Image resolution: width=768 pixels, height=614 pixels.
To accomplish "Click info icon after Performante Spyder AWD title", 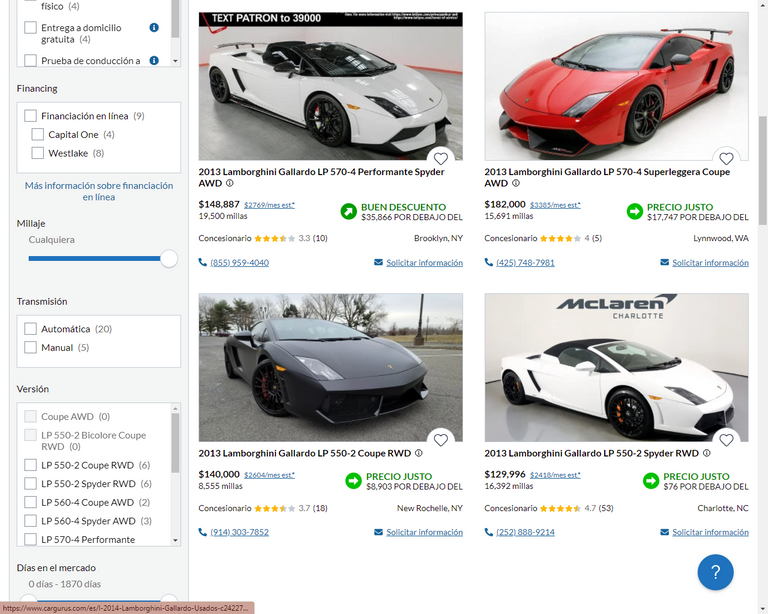I will click(230, 183).
